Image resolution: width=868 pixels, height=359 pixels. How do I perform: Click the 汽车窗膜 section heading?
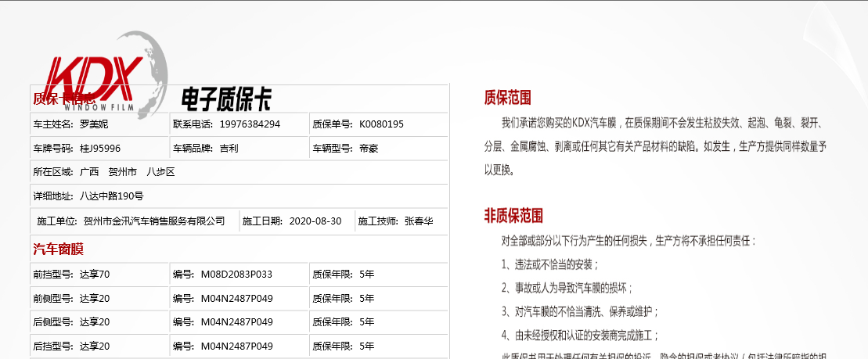click(58, 250)
